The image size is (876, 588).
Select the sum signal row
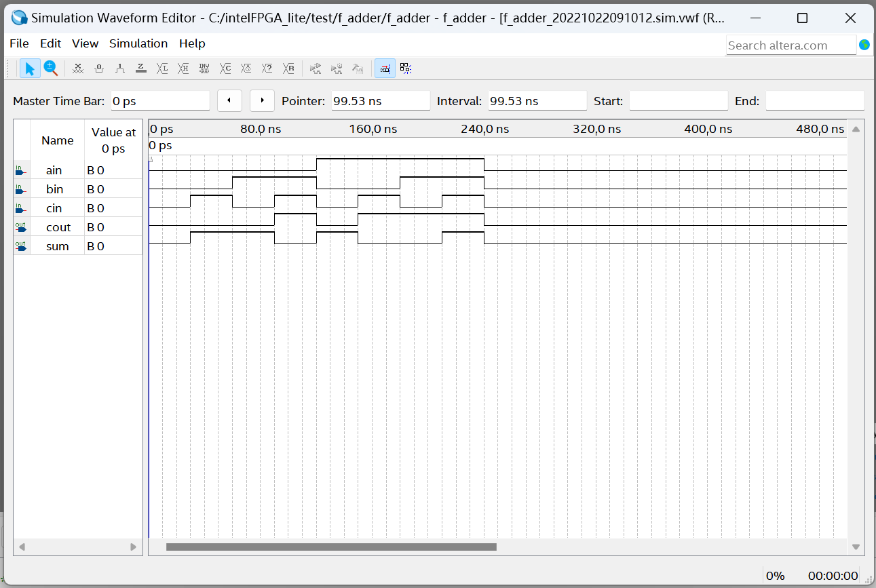point(78,246)
